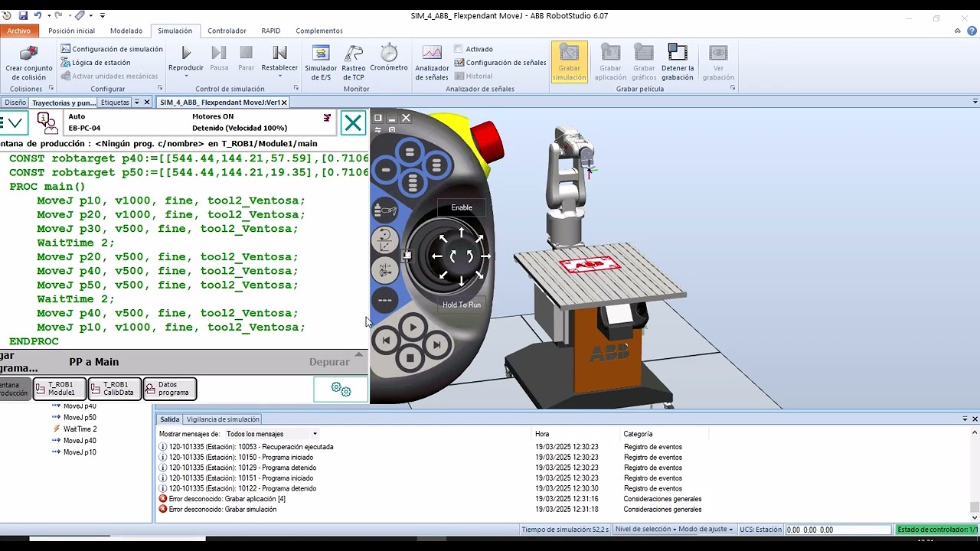Open the Datos programa task button

pyautogui.click(x=170, y=389)
